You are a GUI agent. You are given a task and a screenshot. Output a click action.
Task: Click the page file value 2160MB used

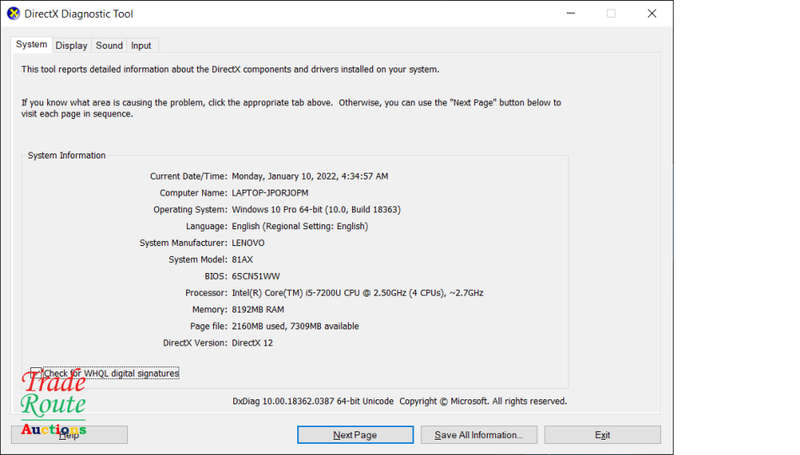[x=295, y=326]
